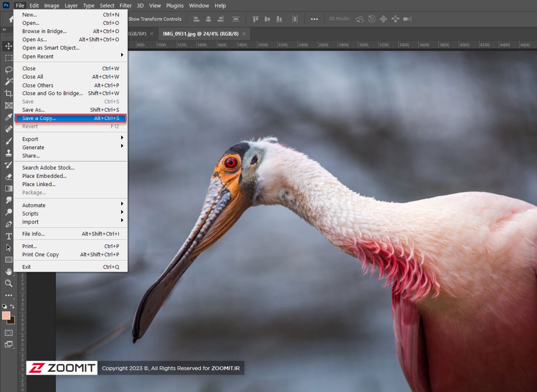Image resolution: width=537 pixels, height=392 pixels.
Task: Open the foreground color swatch
Action: tap(6, 315)
